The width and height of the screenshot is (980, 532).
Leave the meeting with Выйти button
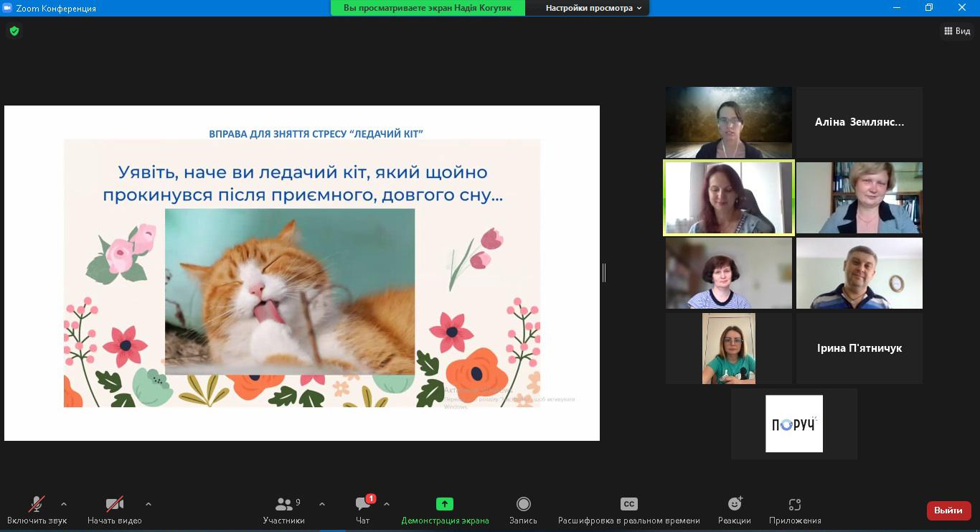point(948,510)
